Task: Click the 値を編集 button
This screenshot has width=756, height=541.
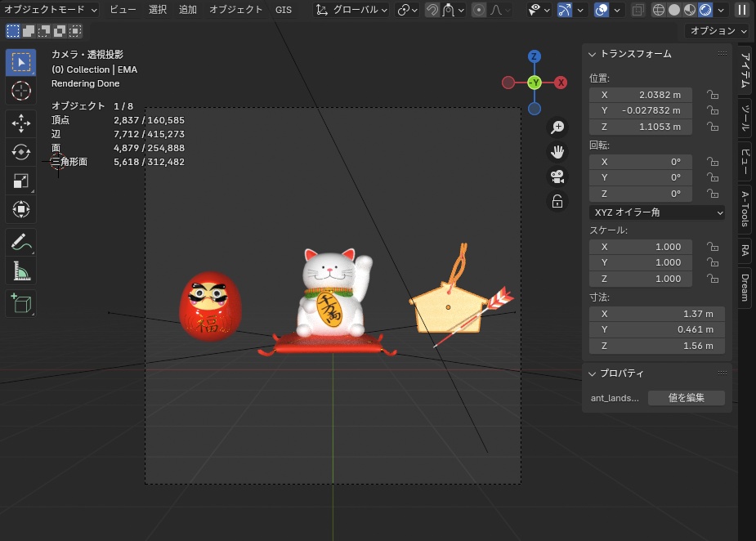Action: pos(686,398)
